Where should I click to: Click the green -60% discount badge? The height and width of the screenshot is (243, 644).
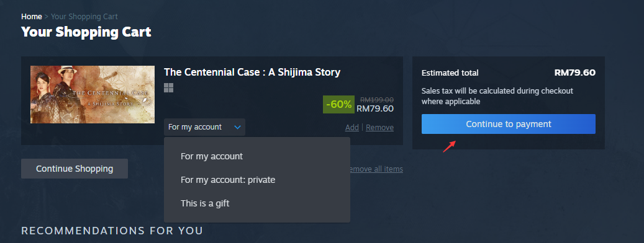coord(338,105)
